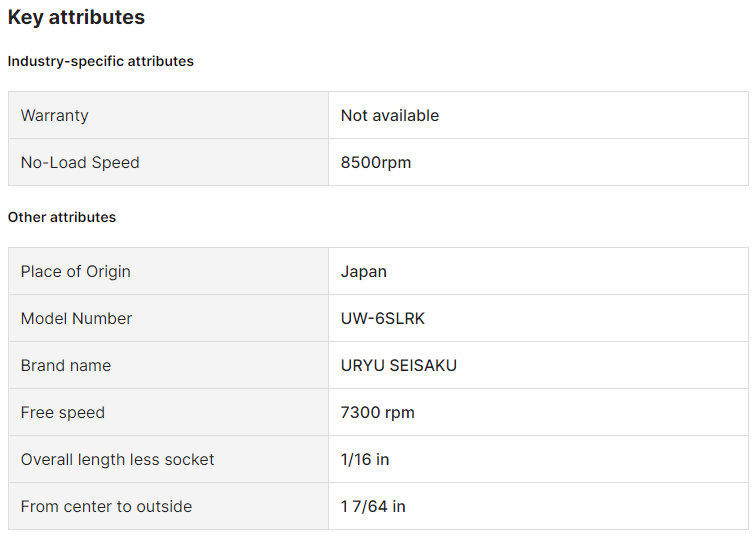Click the 1 7/64 in value
This screenshot has height=541, width=754.
click(373, 506)
